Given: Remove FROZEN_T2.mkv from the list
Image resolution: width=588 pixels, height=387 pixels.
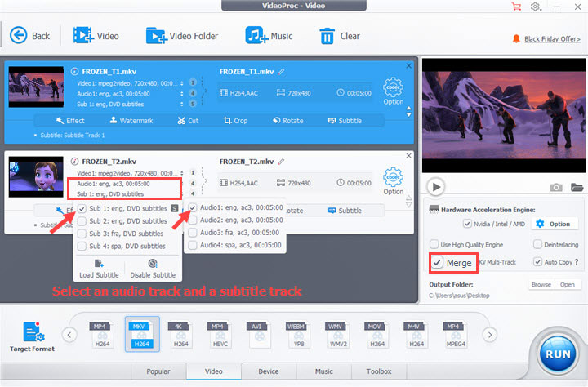Looking at the screenshot, I should [x=409, y=156].
